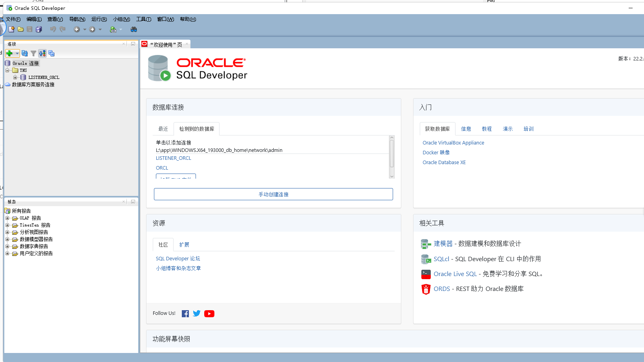Click the Twitter follow icon
The height and width of the screenshot is (362, 644).
(x=197, y=313)
